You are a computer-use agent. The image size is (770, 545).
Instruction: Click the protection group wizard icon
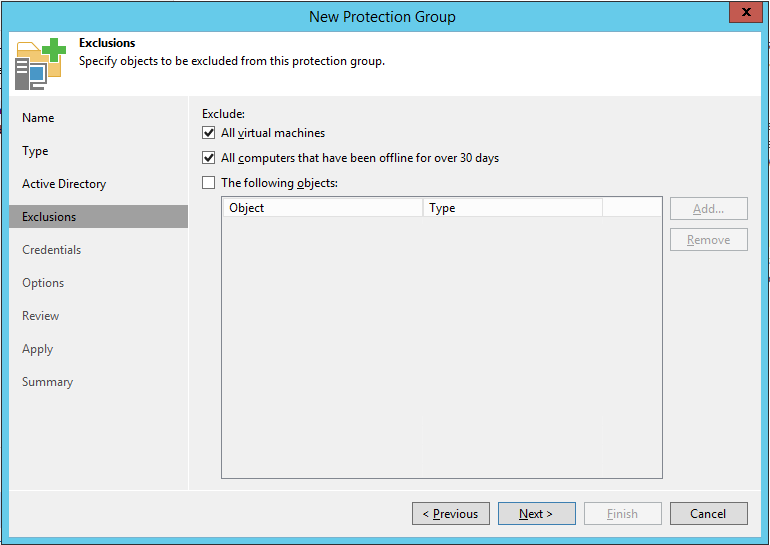[39, 63]
